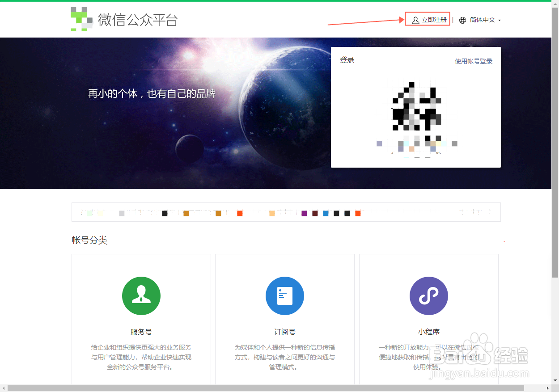Click the purple 小程序 mini program icon
This screenshot has height=392, width=559.
pyautogui.click(x=429, y=296)
